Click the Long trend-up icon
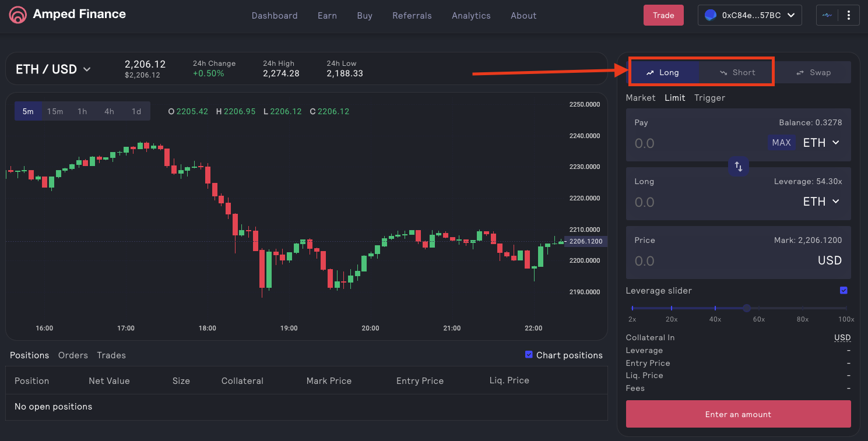This screenshot has width=868, height=441. (x=650, y=73)
